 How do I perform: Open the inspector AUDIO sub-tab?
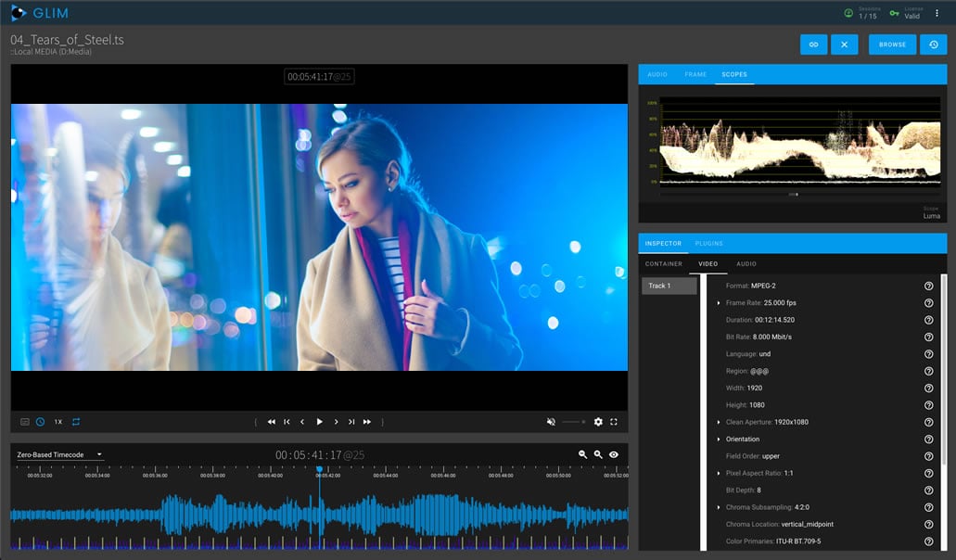(x=746, y=264)
